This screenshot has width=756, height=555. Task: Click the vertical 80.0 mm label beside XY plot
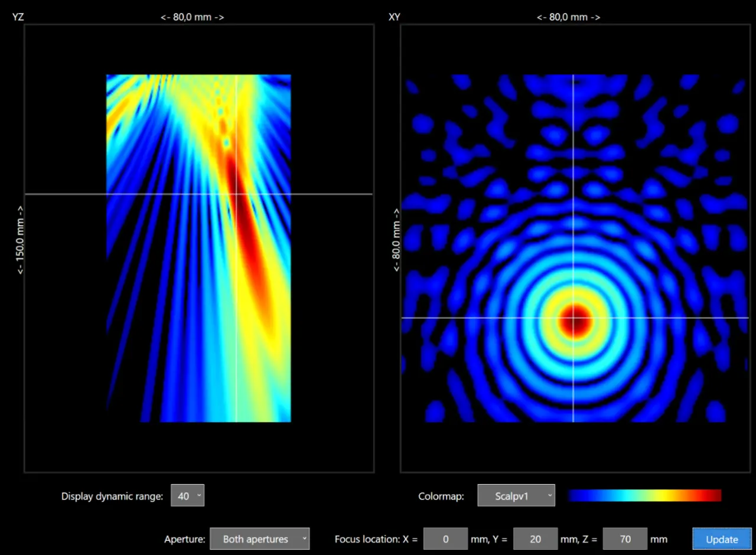396,240
